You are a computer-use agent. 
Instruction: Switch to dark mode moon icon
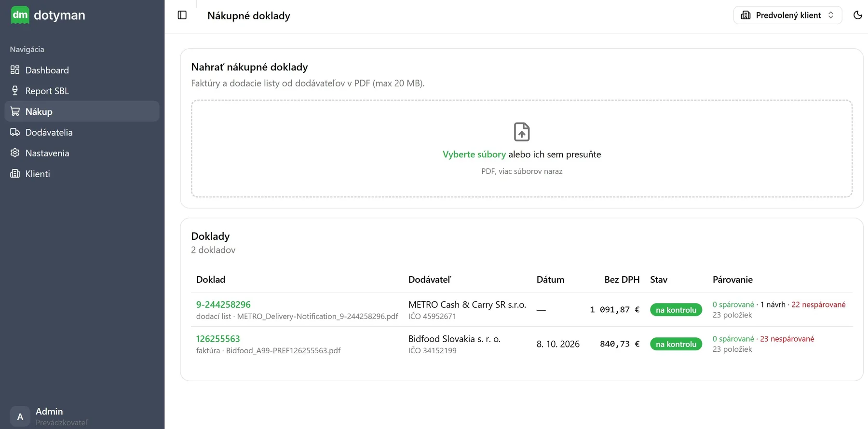[857, 15]
